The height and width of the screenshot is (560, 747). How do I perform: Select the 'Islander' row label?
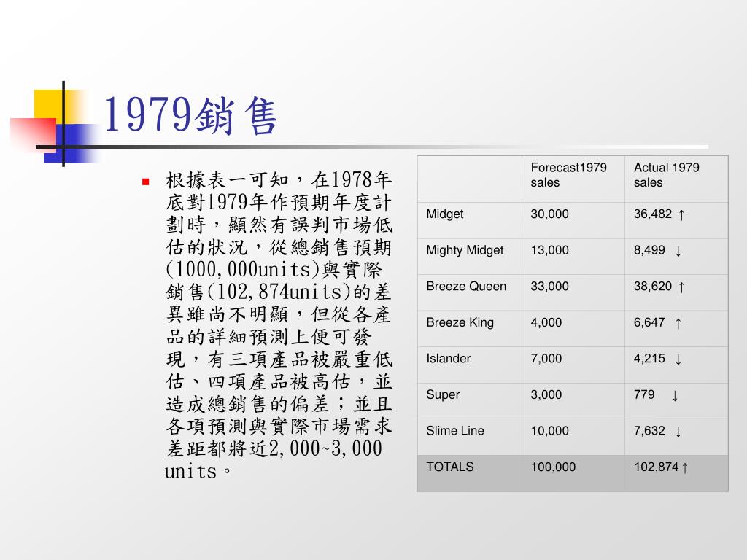click(449, 359)
